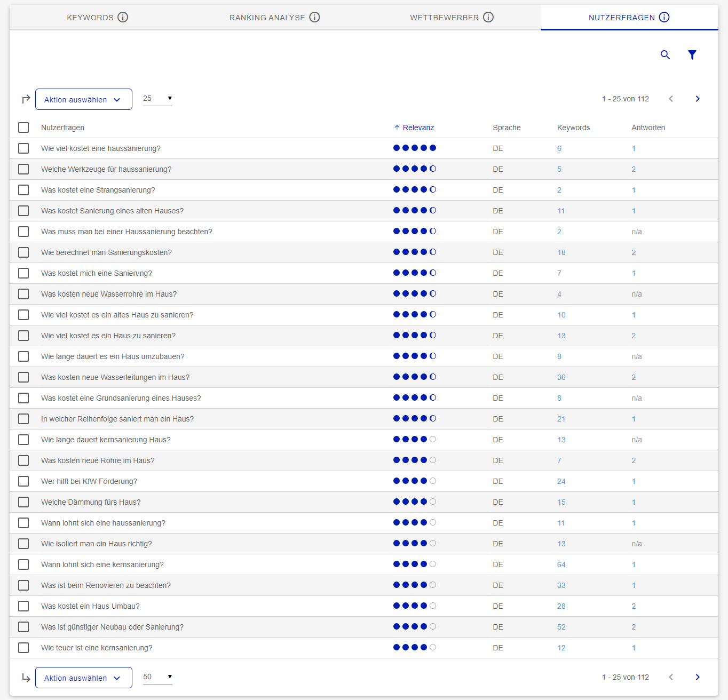
Task: Click 'Was kostet eine Grundsanierung eines Hauses?' text
Action: [121, 398]
